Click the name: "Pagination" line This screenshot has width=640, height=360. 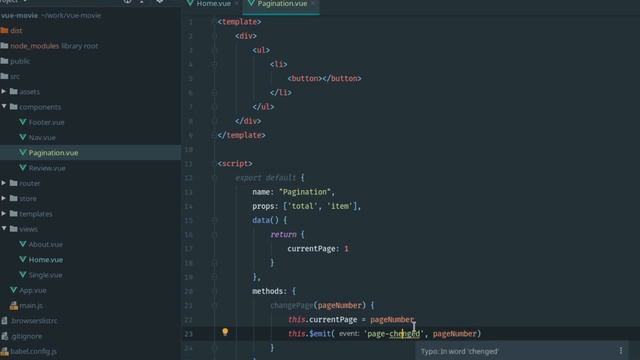pyautogui.click(x=293, y=192)
